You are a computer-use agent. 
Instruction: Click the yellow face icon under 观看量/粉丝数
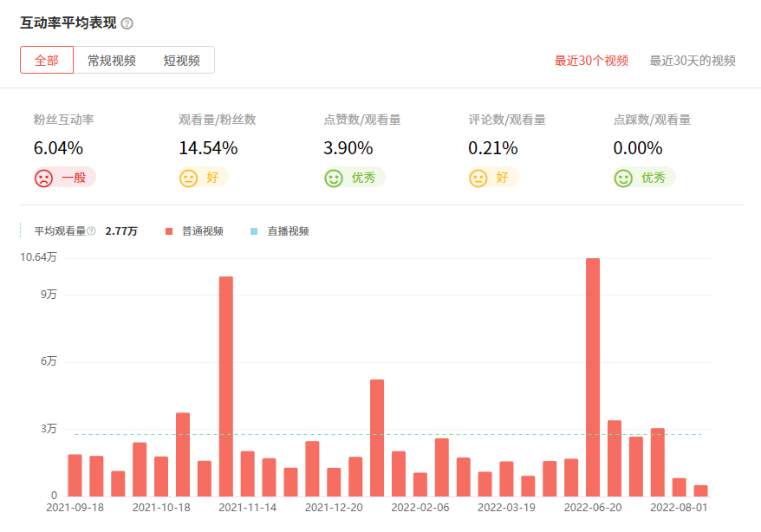coord(188,178)
